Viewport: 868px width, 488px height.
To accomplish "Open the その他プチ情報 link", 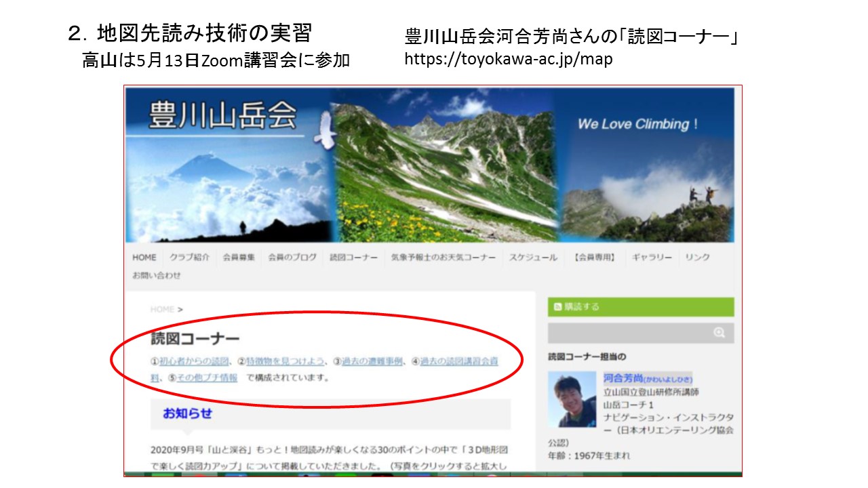I will click(x=207, y=378).
